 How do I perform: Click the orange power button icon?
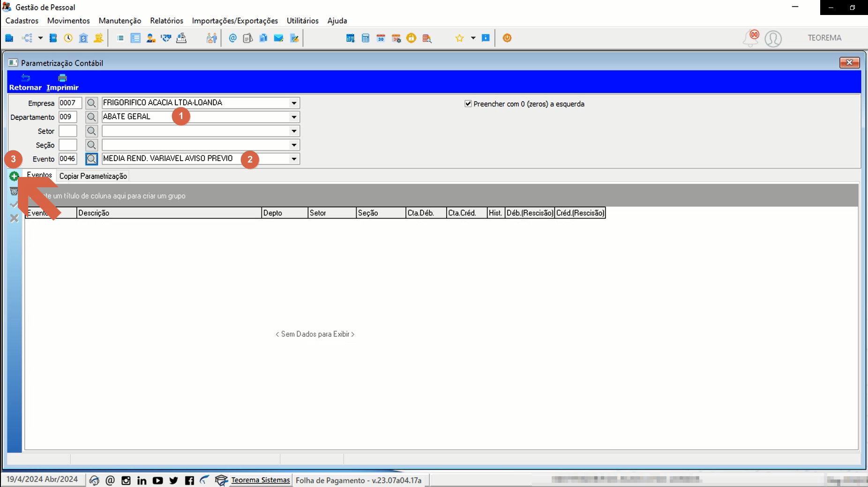click(507, 38)
